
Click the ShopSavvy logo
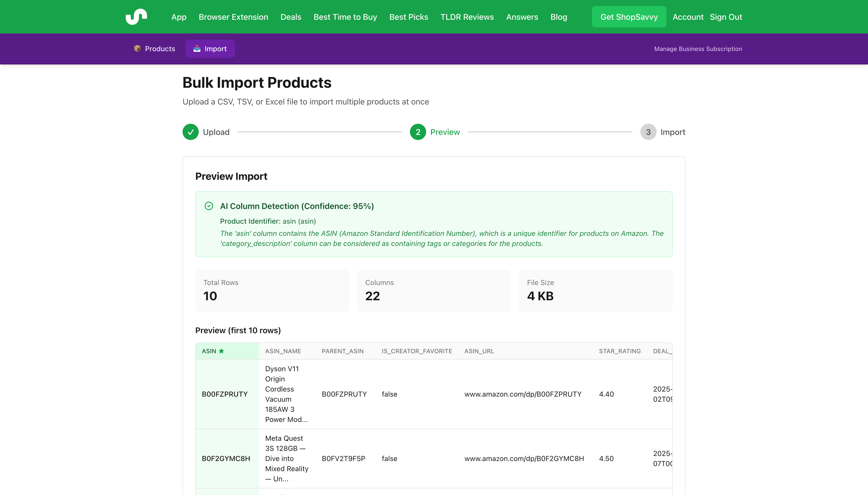(x=136, y=16)
